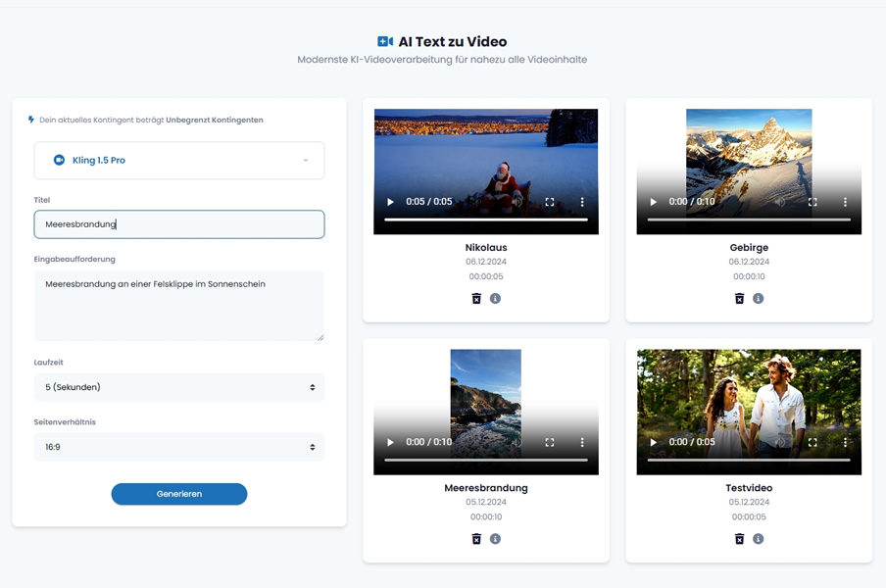The height and width of the screenshot is (588, 886).
Task: Delete the Nikolaus video with trash icon
Action: (x=476, y=298)
